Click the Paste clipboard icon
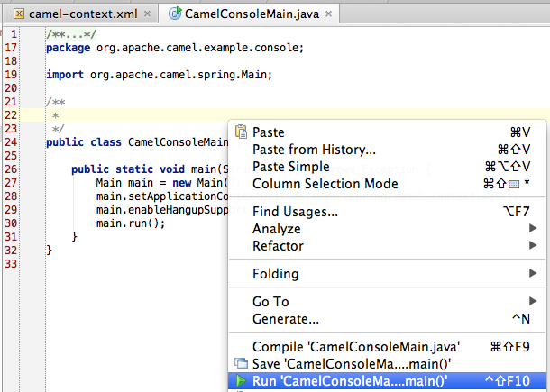Screen dimensions: 550x392 (x=241, y=132)
